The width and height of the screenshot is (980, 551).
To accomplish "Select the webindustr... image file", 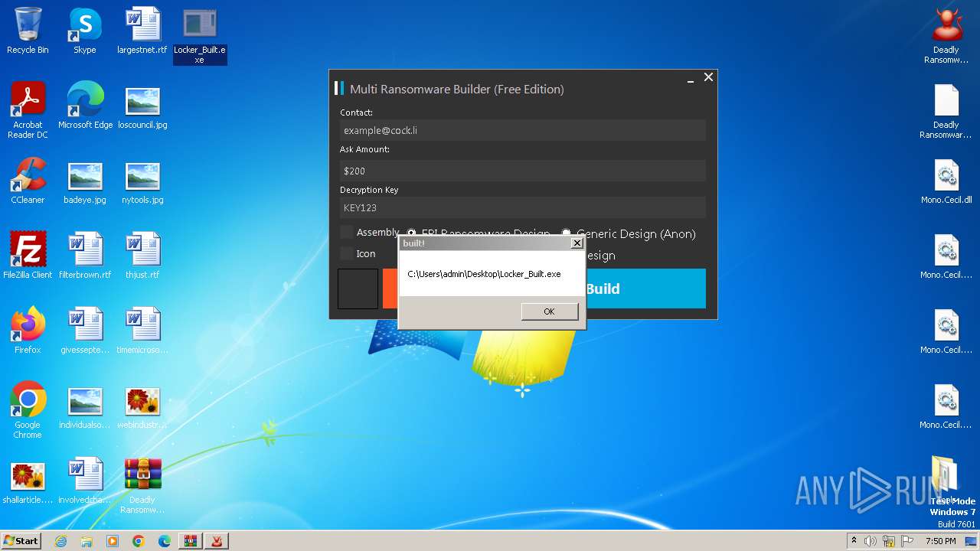I will [142, 407].
